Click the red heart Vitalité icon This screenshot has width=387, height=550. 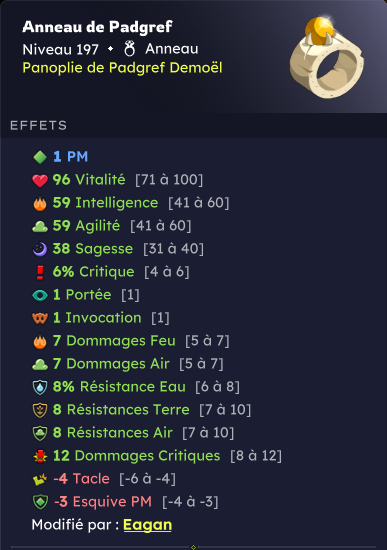(x=40, y=180)
